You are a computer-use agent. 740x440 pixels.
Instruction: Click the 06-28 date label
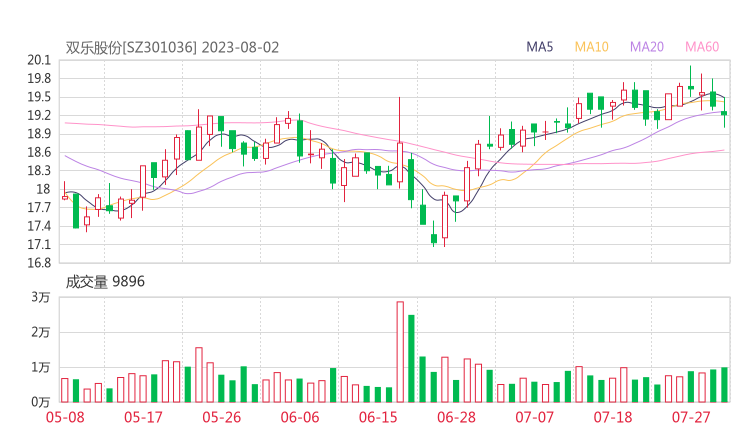[x=456, y=417]
